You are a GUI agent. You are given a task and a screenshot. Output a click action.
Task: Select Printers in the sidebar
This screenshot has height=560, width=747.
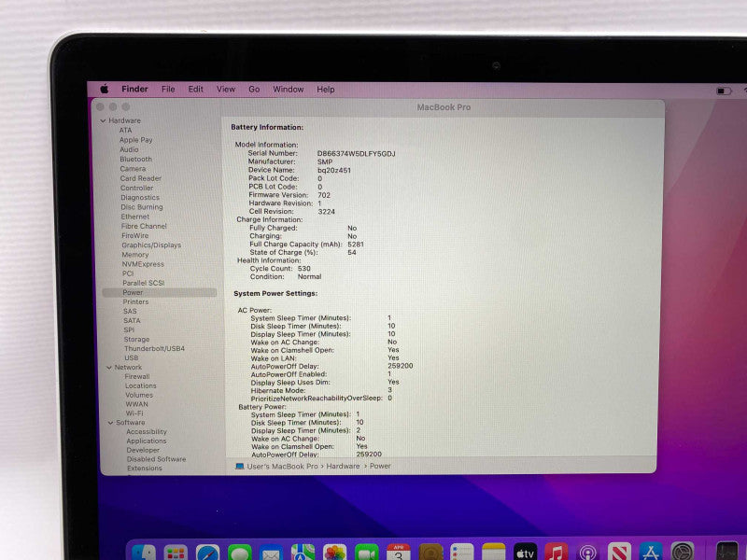click(135, 301)
